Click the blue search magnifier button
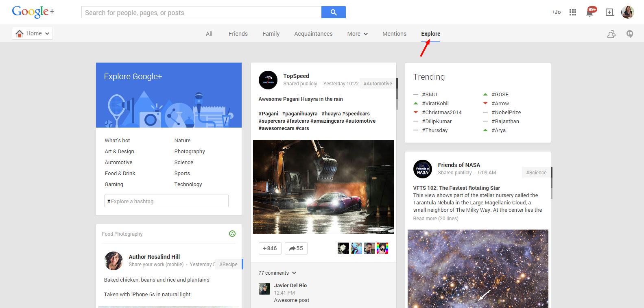 point(333,12)
